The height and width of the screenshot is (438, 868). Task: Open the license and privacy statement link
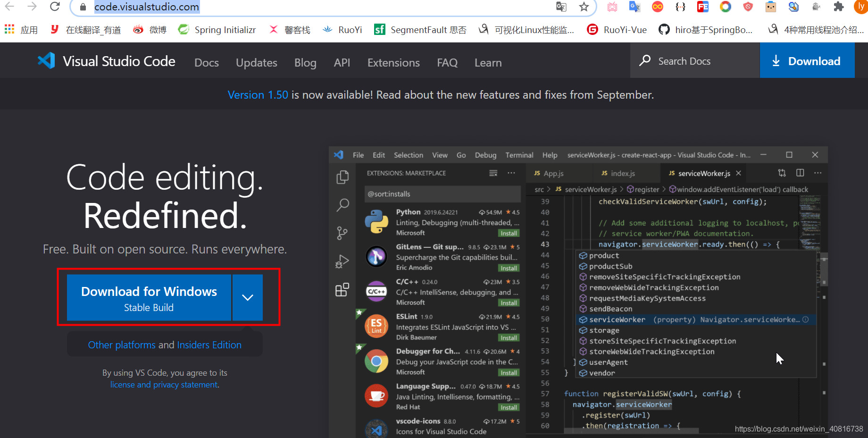coord(164,385)
